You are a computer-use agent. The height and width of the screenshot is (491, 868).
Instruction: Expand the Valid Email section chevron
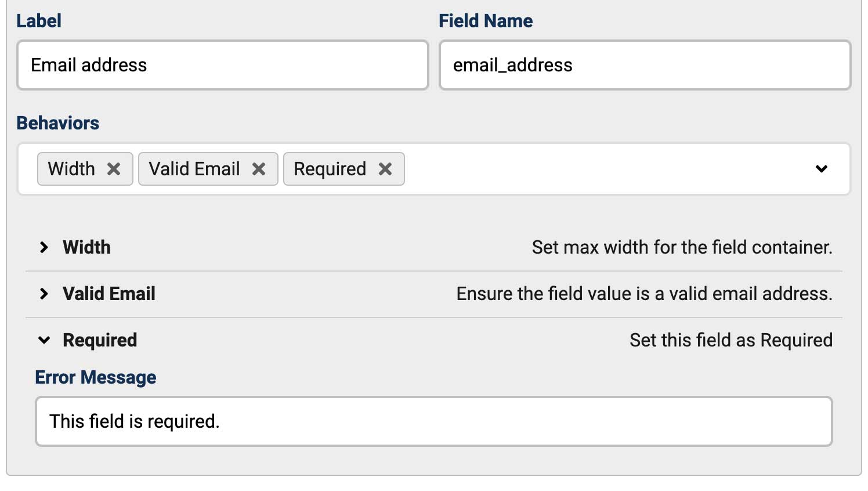click(44, 294)
